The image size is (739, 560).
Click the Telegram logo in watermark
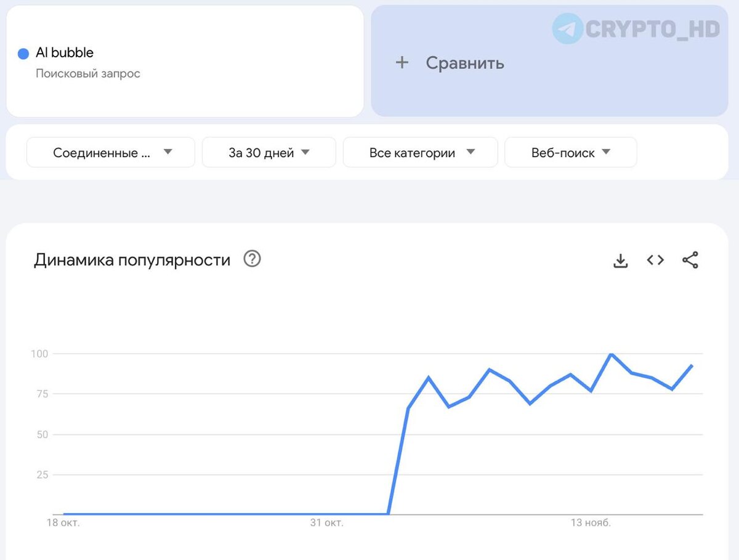click(567, 28)
